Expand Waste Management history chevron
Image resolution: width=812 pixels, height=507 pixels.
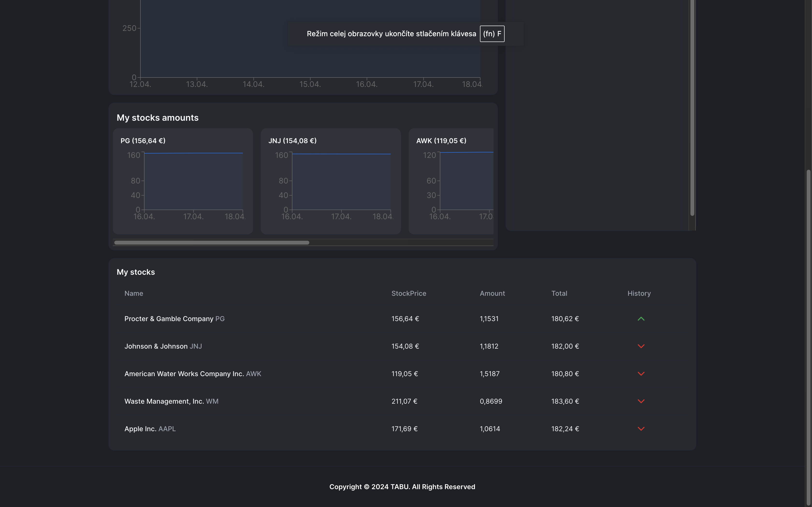[641, 401]
